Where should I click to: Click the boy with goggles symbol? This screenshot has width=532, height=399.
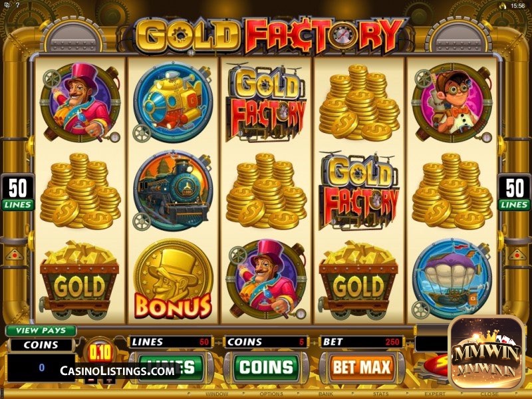(x=452, y=102)
